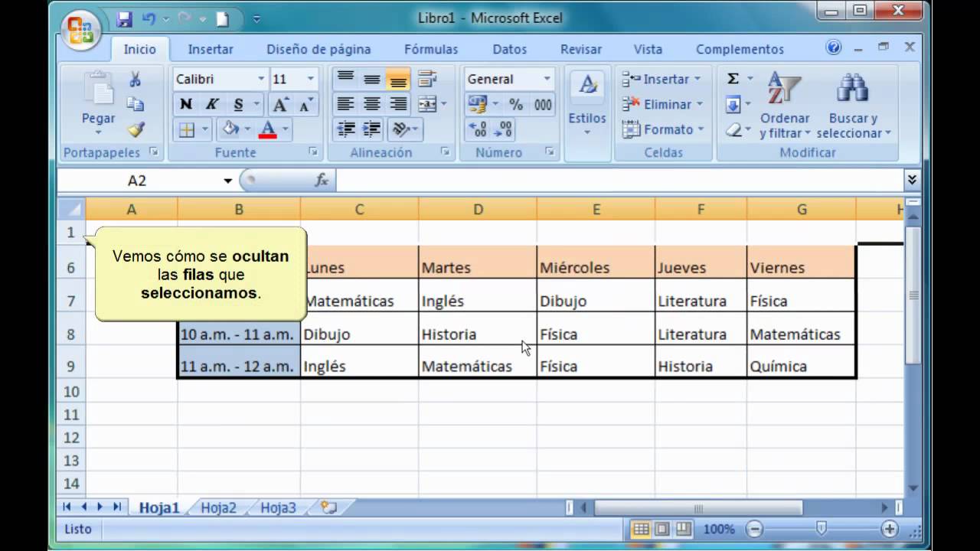This screenshot has width=980, height=551.
Task: Switch to Page Layout view in the status bar
Action: pyautogui.click(x=662, y=529)
